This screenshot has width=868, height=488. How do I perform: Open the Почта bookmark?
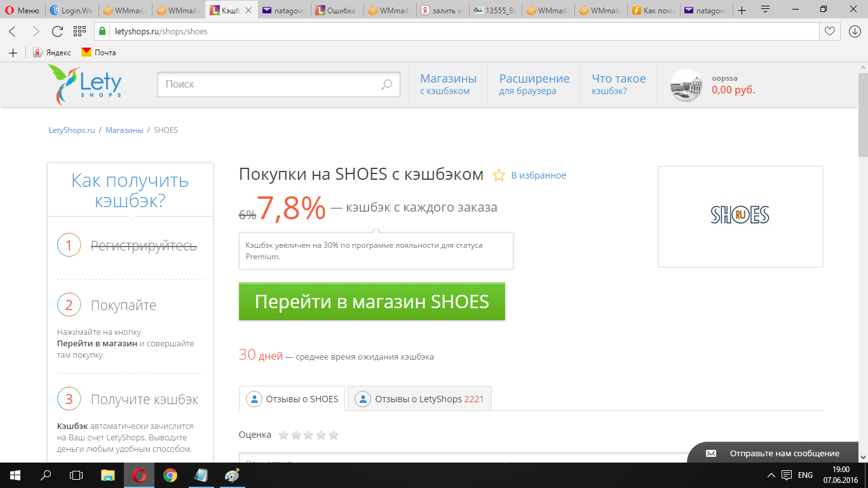click(x=98, y=53)
